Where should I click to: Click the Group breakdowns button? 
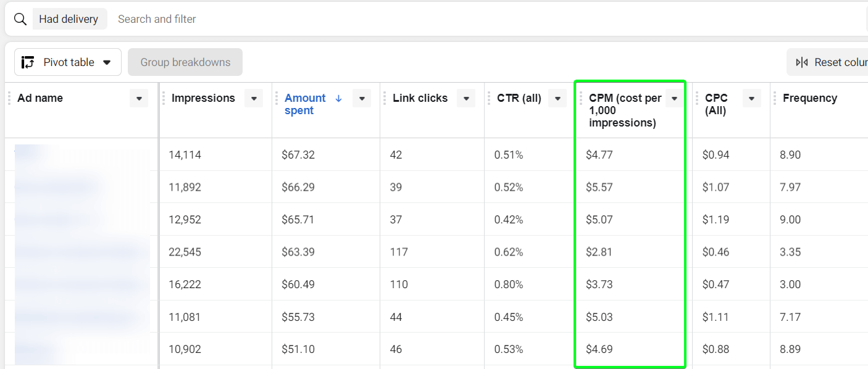click(x=185, y=62)
